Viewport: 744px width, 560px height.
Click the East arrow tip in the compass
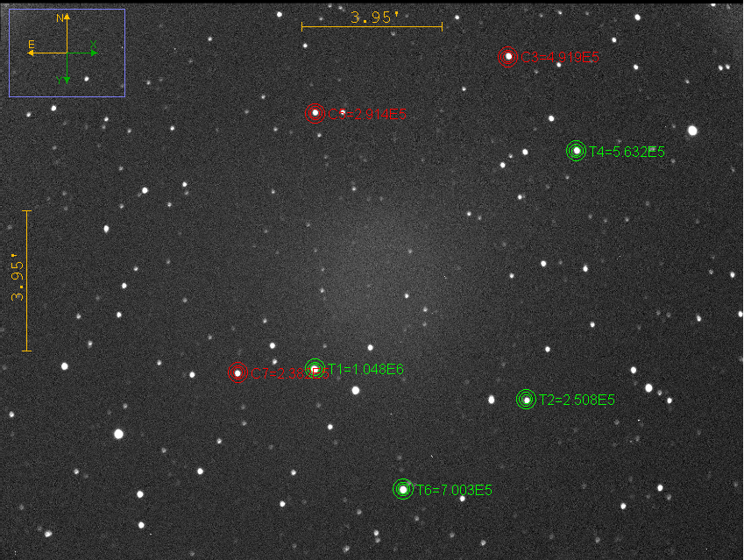click(31, 53)
